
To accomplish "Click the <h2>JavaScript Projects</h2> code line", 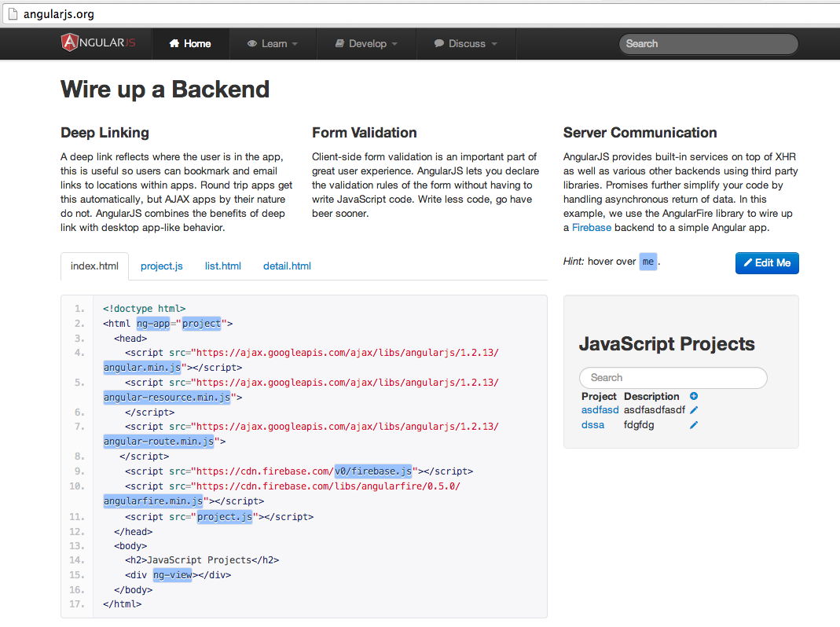I will click(x=202, y=560).
